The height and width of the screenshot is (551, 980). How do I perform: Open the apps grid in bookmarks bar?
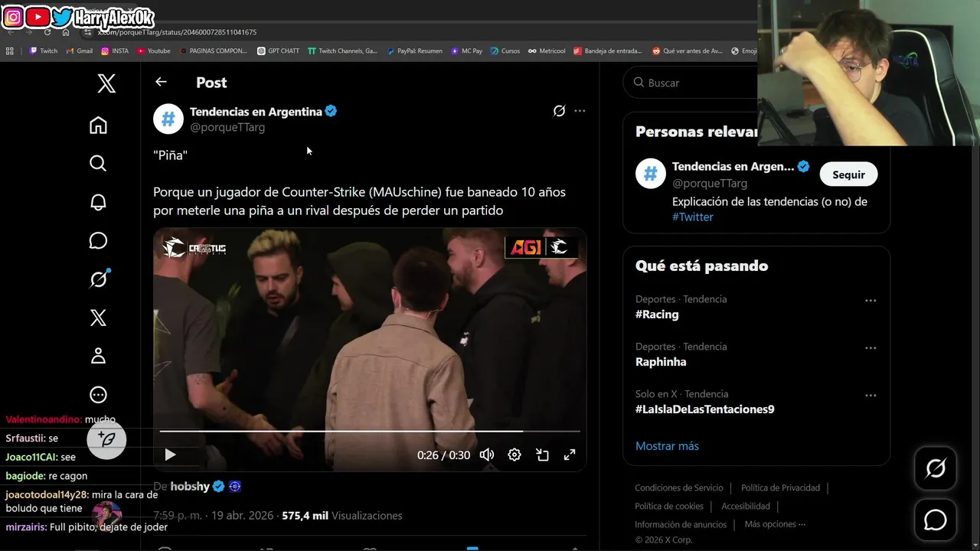click(x=10, y=51)
